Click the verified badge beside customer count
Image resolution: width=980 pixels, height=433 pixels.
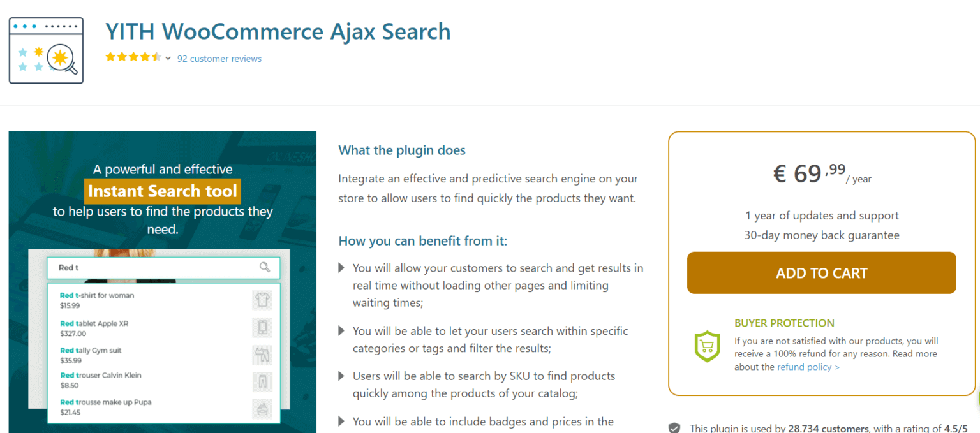pyautogui.click(x=674, y=428)
